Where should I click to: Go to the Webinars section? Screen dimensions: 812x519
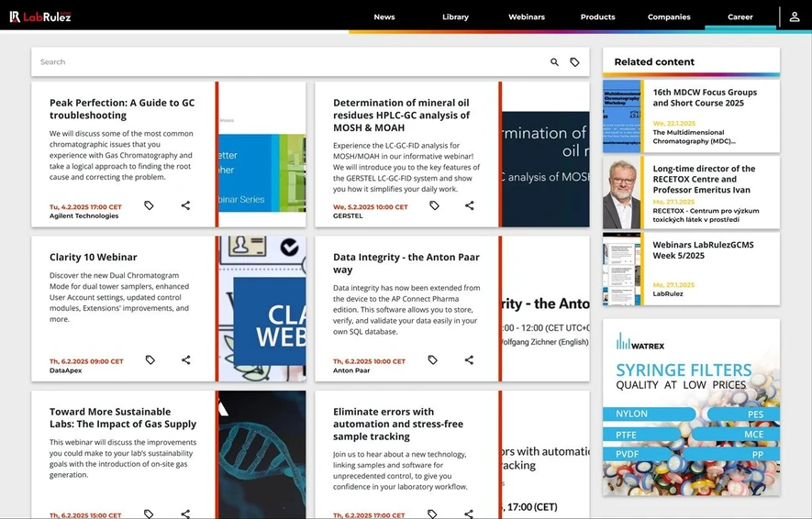(x=526, y=17)
